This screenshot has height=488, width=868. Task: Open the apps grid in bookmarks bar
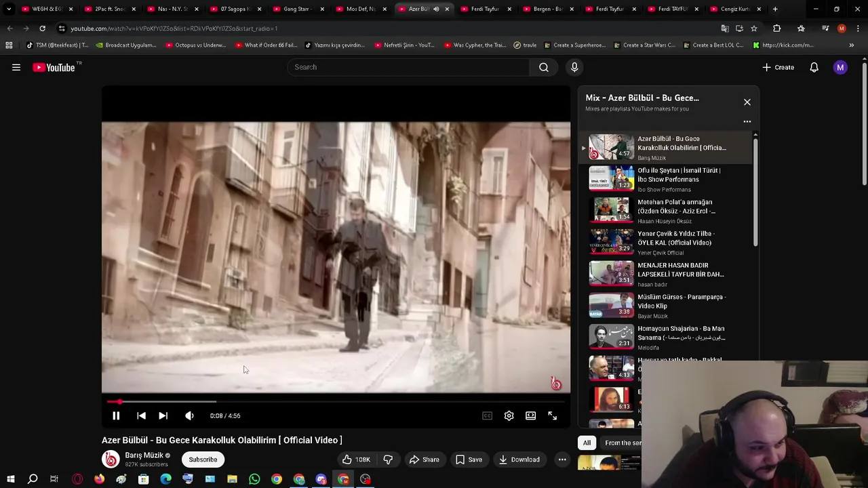pos(9,45)
